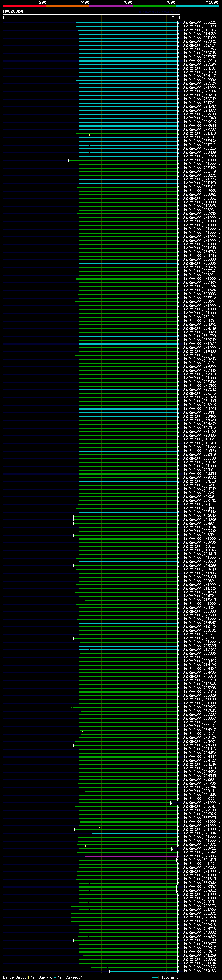
Task: Click the white query sequence bar
Action: (92, 14)
